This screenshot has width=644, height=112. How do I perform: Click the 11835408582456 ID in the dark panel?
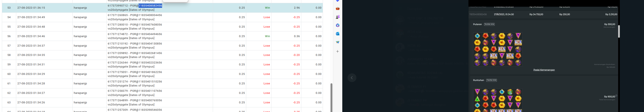[478, 15]
